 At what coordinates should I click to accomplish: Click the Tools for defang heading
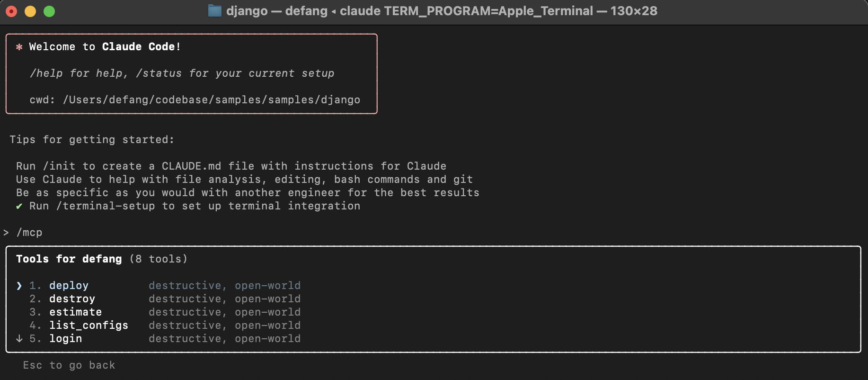tap(69, 259)
